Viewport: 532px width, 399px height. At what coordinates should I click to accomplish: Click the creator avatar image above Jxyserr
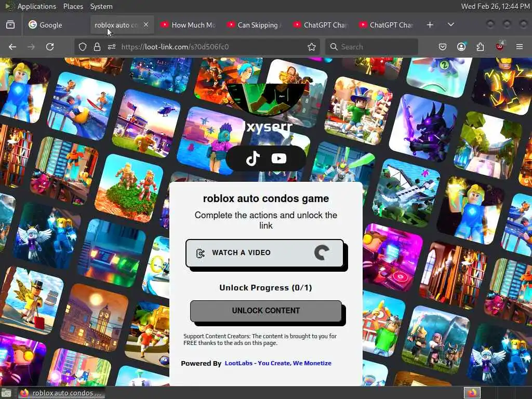tap(265, 99)
